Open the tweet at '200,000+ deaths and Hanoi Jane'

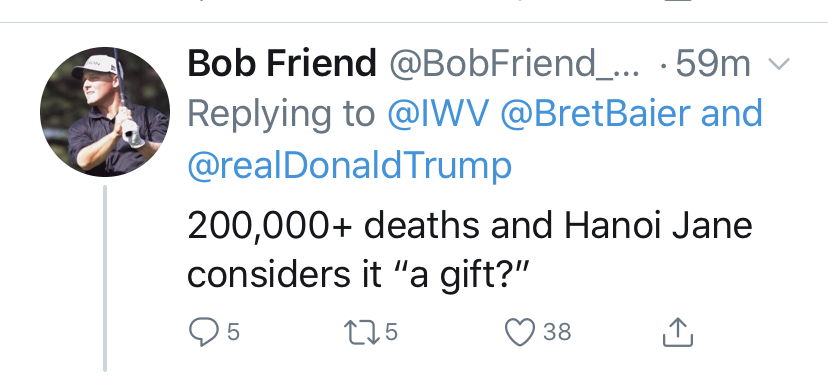(469, 224)
